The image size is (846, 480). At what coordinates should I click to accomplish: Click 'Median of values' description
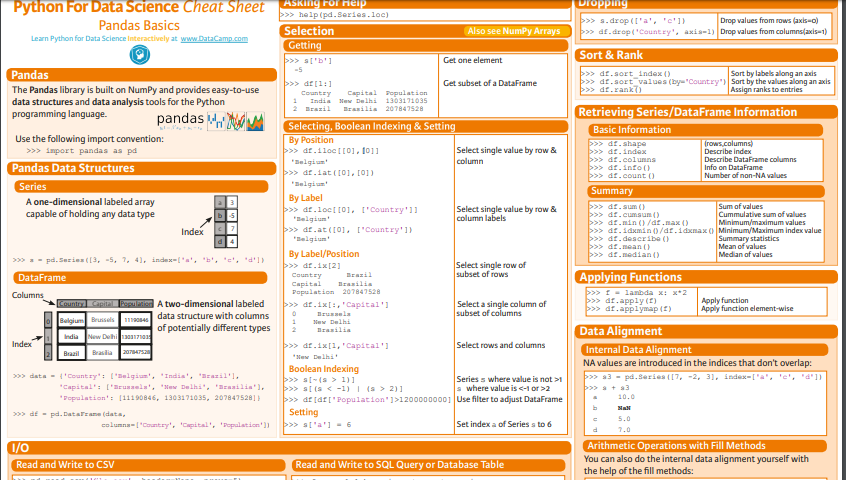(x=745, y=255)
